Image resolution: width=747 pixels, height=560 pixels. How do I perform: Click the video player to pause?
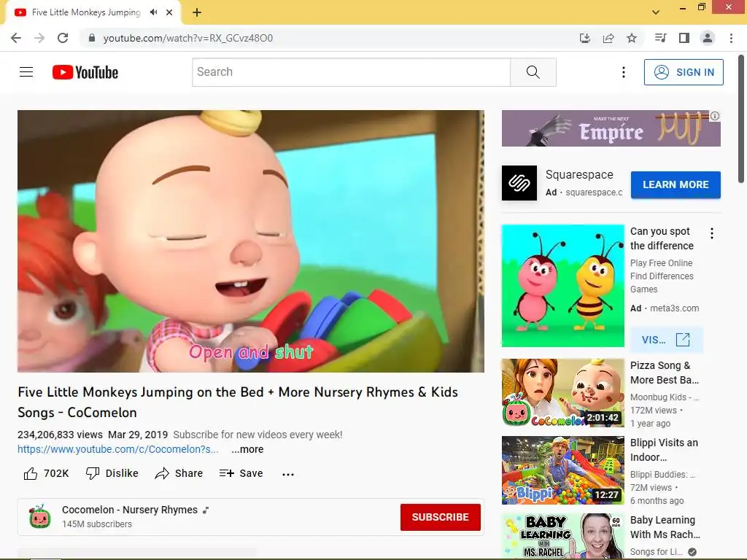pos(251,241)
